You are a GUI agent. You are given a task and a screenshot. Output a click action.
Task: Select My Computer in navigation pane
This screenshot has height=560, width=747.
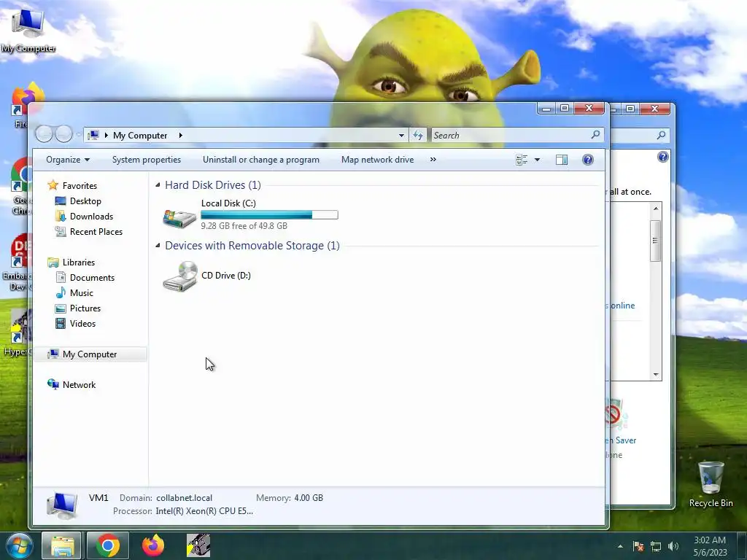(x=90, y=354)
